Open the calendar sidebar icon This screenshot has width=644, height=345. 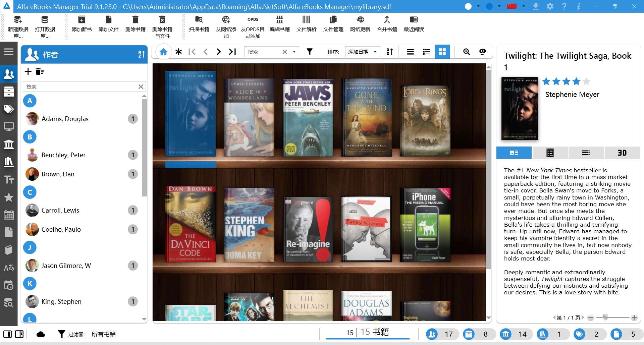tap(9, 215)
